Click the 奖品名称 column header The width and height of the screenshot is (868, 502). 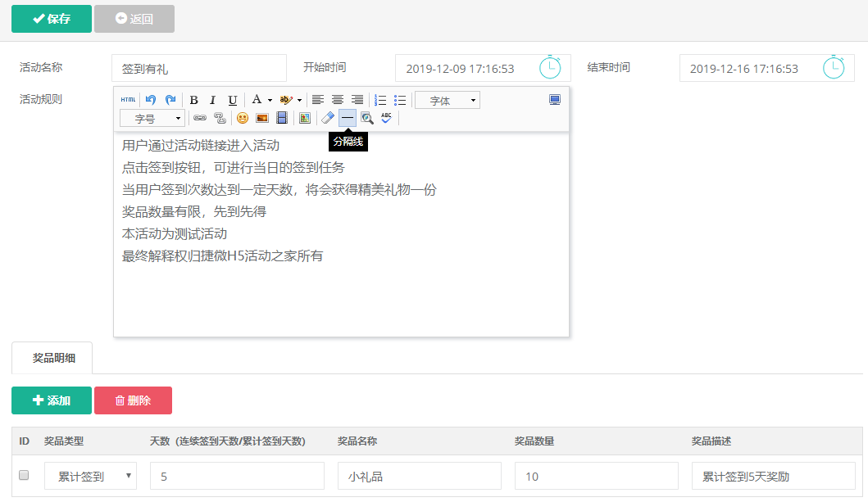point(357,441)
